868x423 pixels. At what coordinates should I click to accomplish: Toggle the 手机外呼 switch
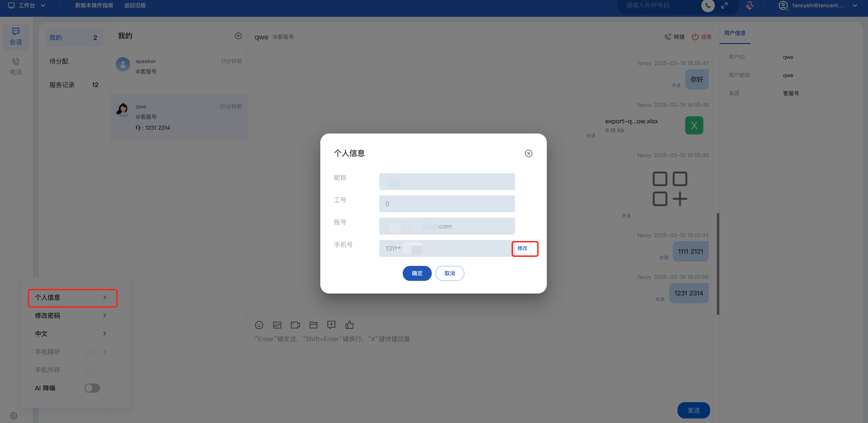89,370
